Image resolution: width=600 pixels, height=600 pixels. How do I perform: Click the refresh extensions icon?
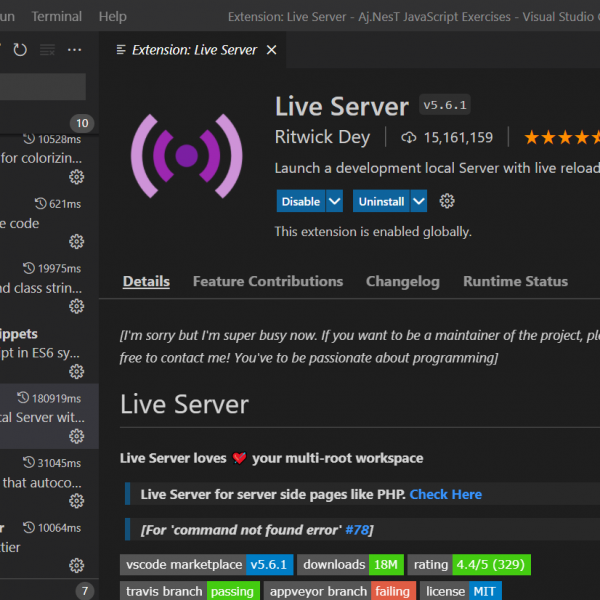(x=20, y=50)
